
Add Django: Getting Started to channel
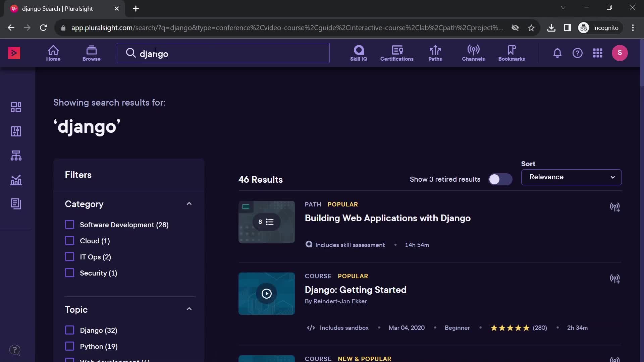coord(614,279)
